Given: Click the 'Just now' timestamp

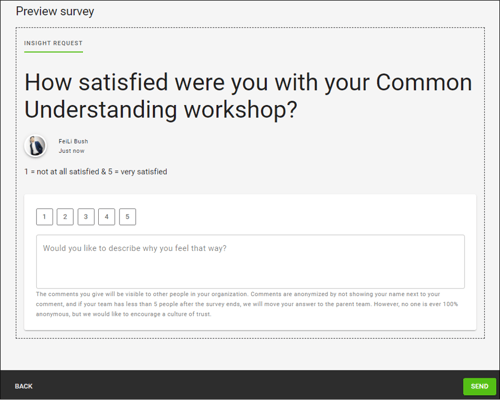Looking at the screenshot, I should pyautogui.click(x=72, y=151).
